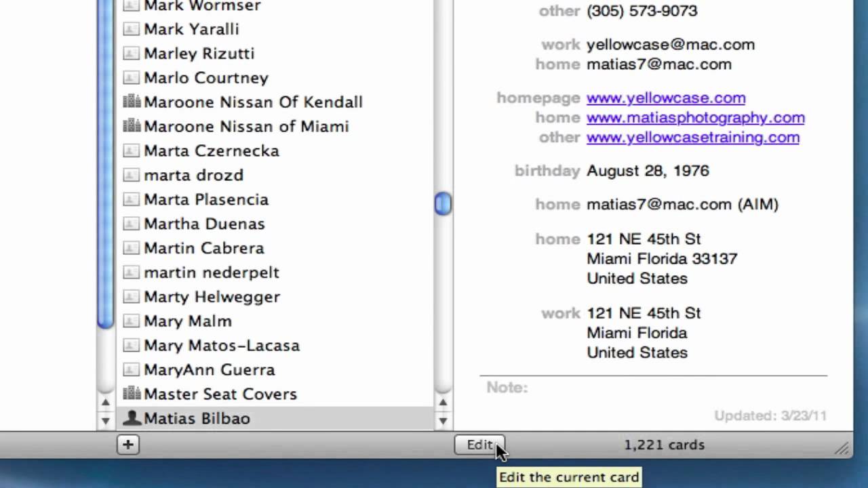Screen dimensions: 868x488
Task: Click work email yellowcase@mac.com
Action: point(671,45)
